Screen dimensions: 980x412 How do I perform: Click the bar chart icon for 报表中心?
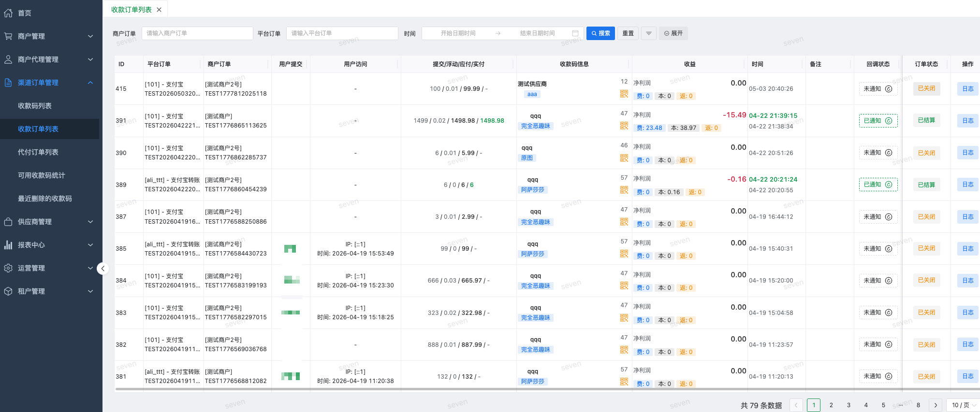click(x=8, y=245)
